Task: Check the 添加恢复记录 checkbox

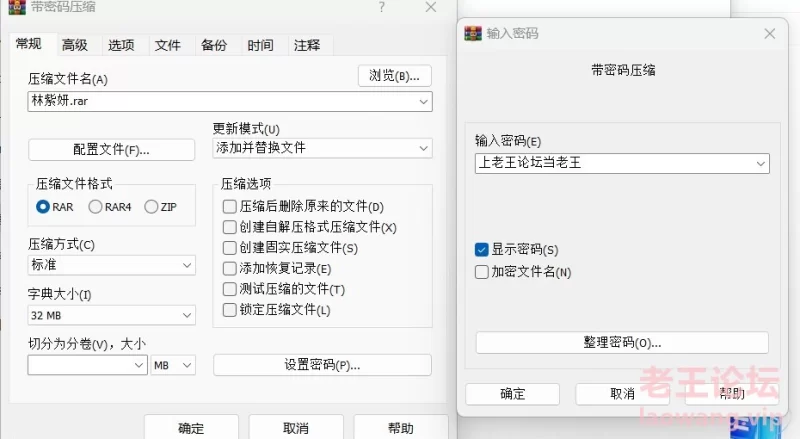Action: pos(230,268)
